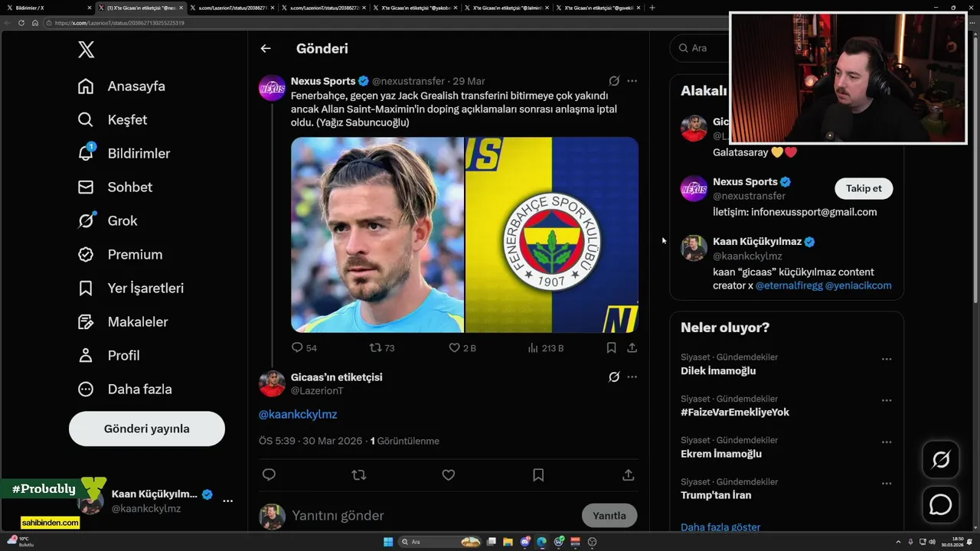
Task: Open more options for #FaizeVarEmekliyeYok trend
Action: 887,400
